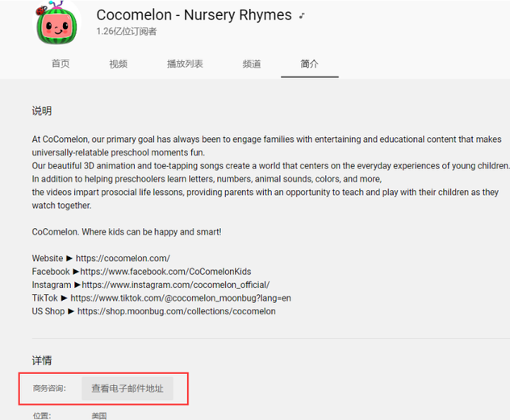
Task: Click the 位置 label
Action: coord(42,416)
